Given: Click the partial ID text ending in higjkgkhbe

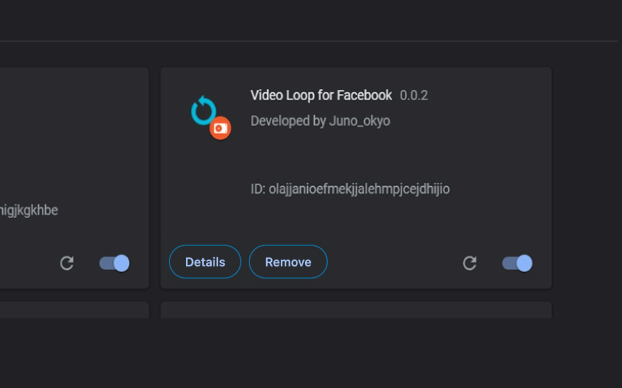Looking at the screenshot, I should 29,210.
